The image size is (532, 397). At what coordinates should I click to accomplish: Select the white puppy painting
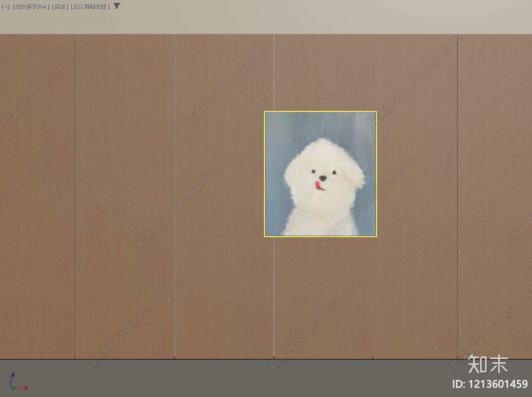pos(321,174)
